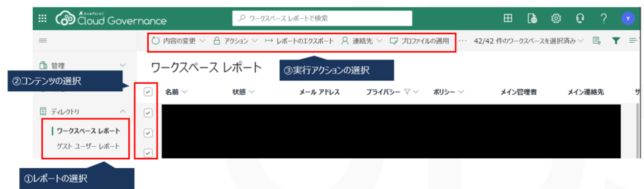Uncheck the second row checkbox
This screenshot has width=644, height=189.
[148, 133]
